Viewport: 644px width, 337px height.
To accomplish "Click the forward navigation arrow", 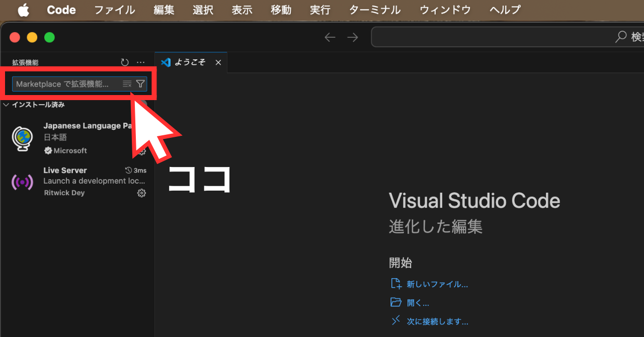I will pos(352,37).
